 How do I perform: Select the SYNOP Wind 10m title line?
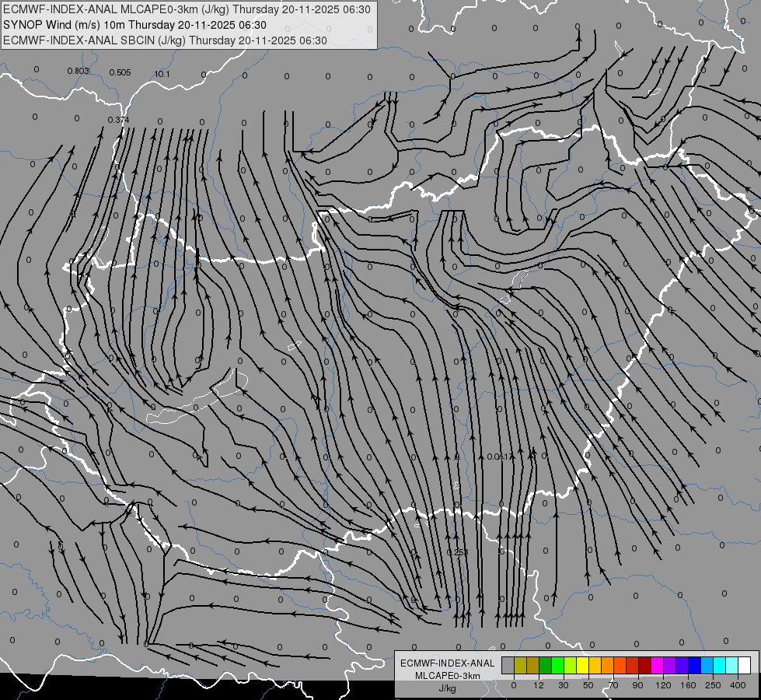[x=134, y=25]
